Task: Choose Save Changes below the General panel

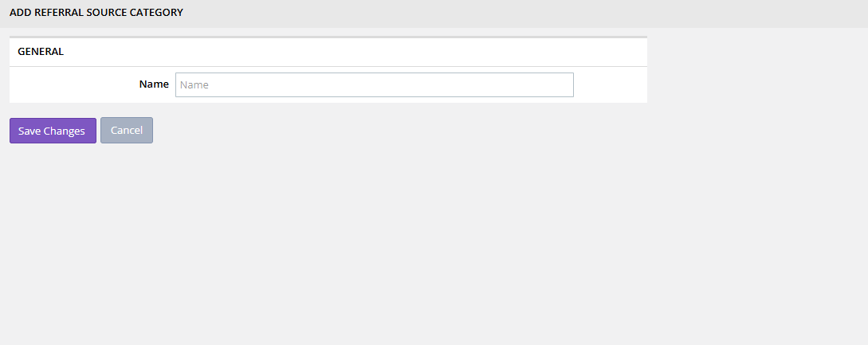Action: point(53,131)
